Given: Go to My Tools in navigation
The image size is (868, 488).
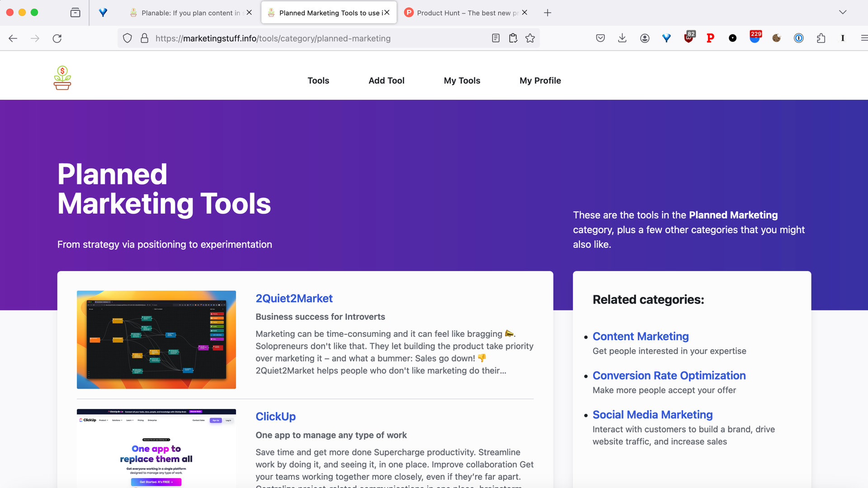Looking at the screenshot, I should pos(462,80).
